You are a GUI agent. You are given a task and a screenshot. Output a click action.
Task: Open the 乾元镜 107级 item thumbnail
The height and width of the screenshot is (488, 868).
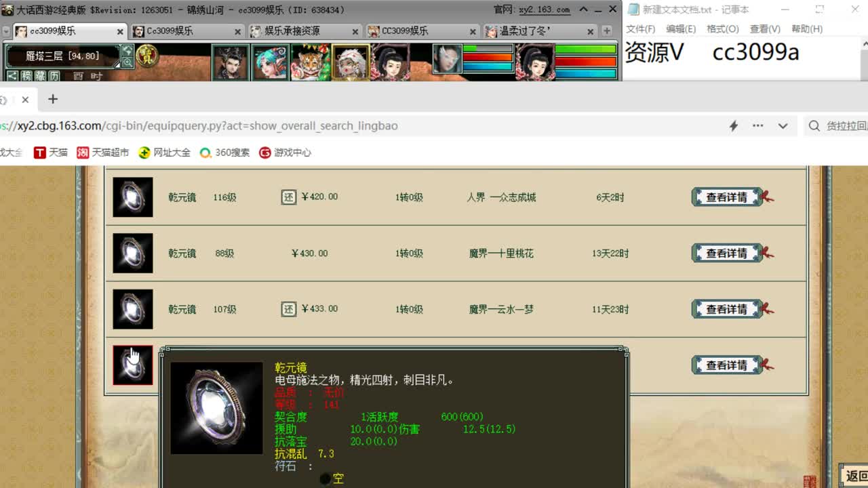pos(133,309)
